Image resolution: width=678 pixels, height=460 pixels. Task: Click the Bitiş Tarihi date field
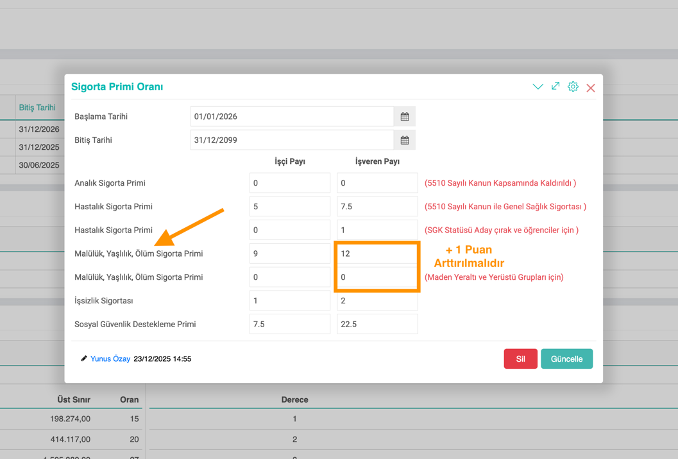tap(292, 140)
